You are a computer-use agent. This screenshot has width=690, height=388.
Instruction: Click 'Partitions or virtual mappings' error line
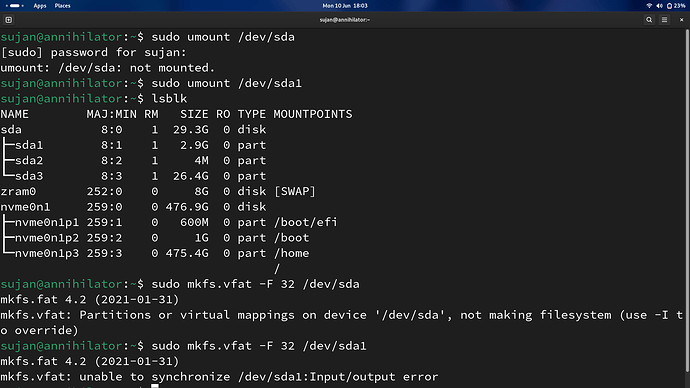[x=341, y=315]
